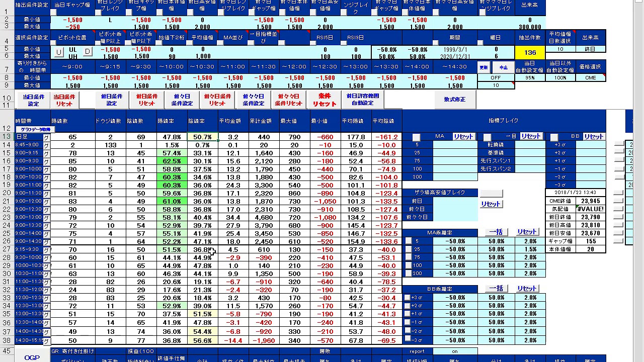The image size is (644, 362).
Task: Select the 当日自動設定値 cell showing OFF
Action: (496, 78)
